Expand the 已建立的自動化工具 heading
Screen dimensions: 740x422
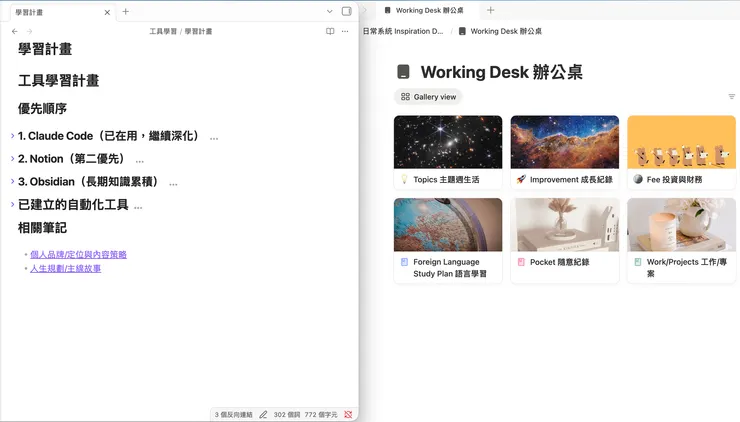[12, 204]
